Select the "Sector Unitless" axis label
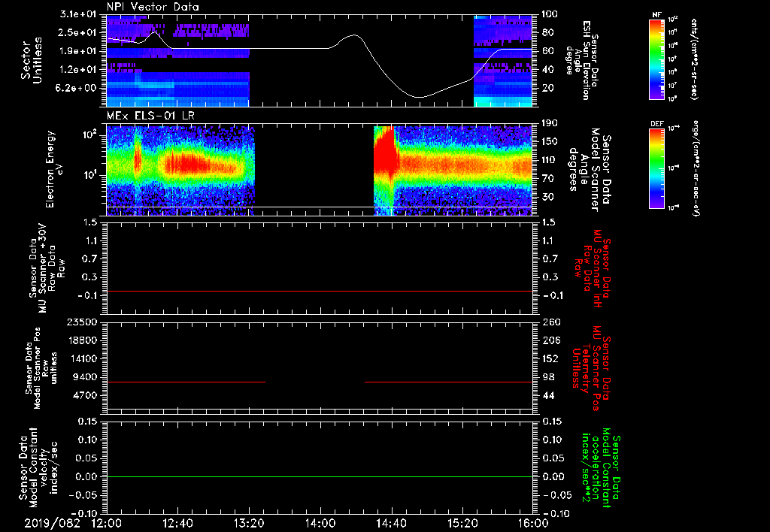This screenshot has height=532, width=770. (x=32, y=60)
